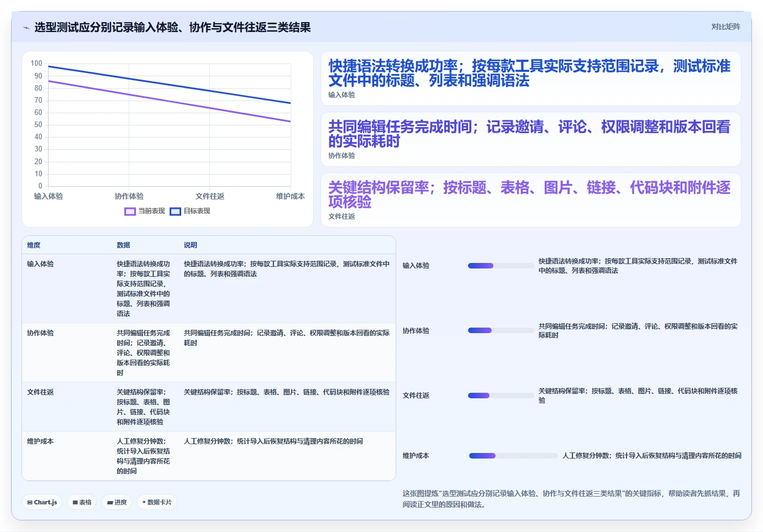Click the small icon left of the page title
Viewport: 763px width, 532px height.
click(26, 28)
